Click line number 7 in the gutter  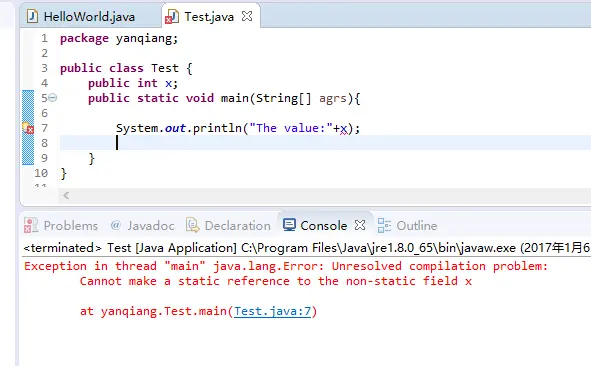(44, 128)
